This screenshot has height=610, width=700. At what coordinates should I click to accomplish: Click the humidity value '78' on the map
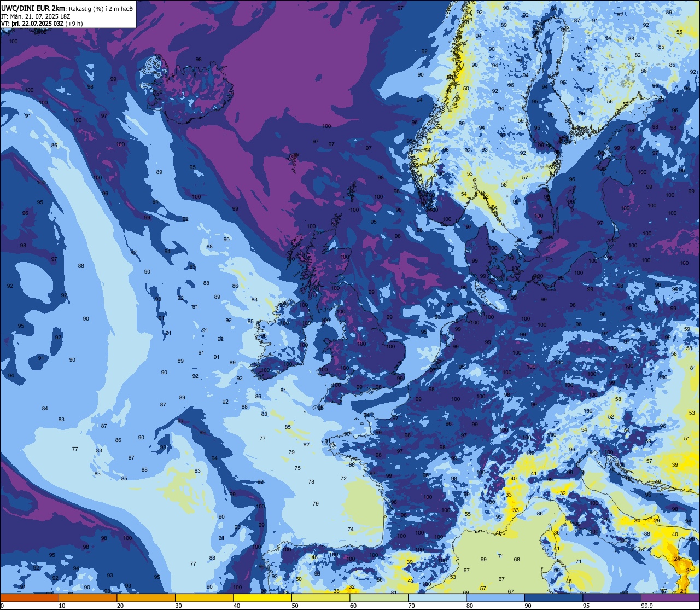click(x=311, y=481)
